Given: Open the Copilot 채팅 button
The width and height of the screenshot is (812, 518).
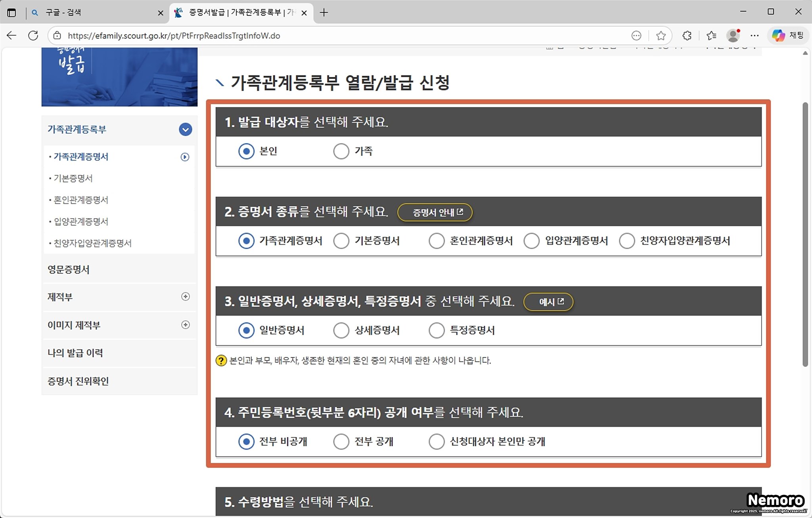Looking at the screenshot, I should (788, 36).
